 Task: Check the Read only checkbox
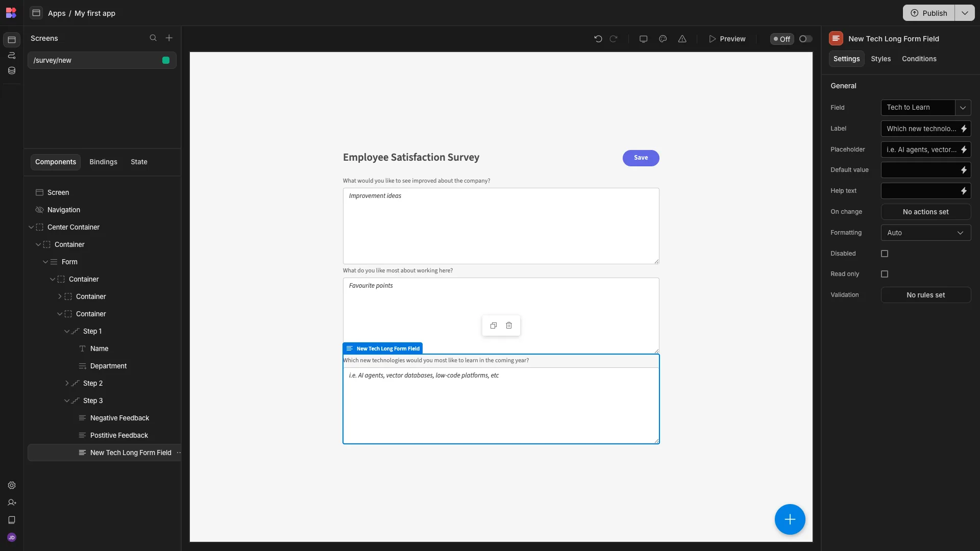coord(885,274)
